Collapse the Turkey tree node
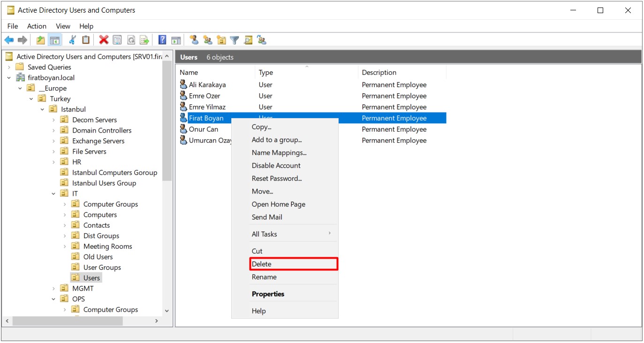The width and height of the screenshot is (644, 343). pyautogui.click(x=31, y=99)
